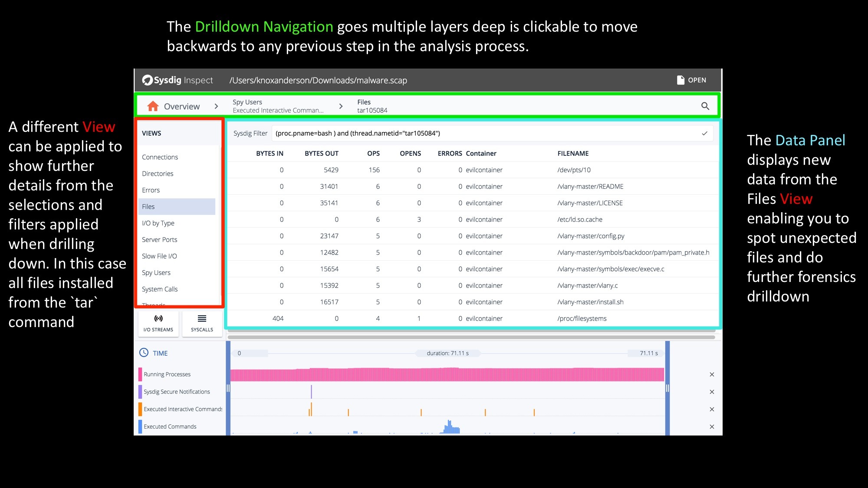Click the OPEN file button
This screenshot has height=488, width=868.
[691, 80]
